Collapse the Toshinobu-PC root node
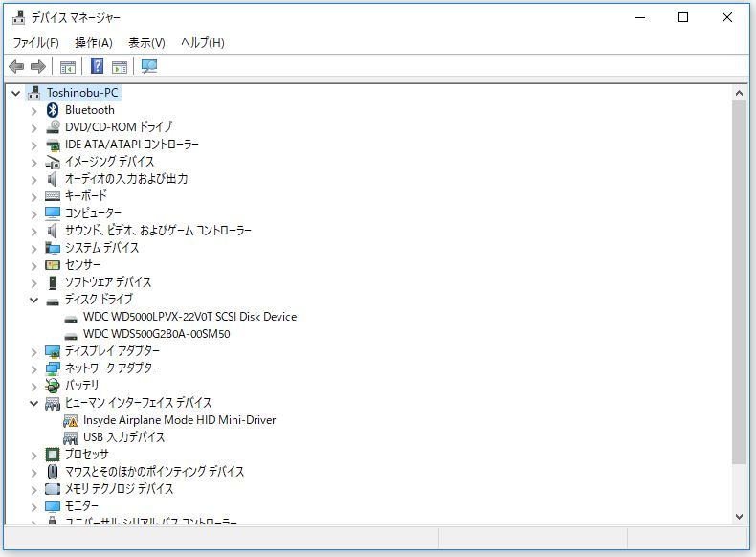756x557 pixels. coord(16,93)
